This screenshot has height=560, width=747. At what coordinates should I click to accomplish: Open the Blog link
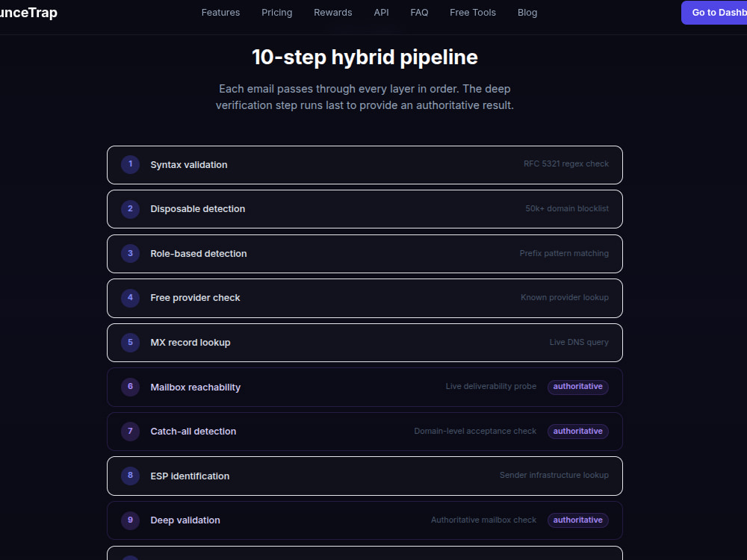pyautogui.click(x=527, y=13)
